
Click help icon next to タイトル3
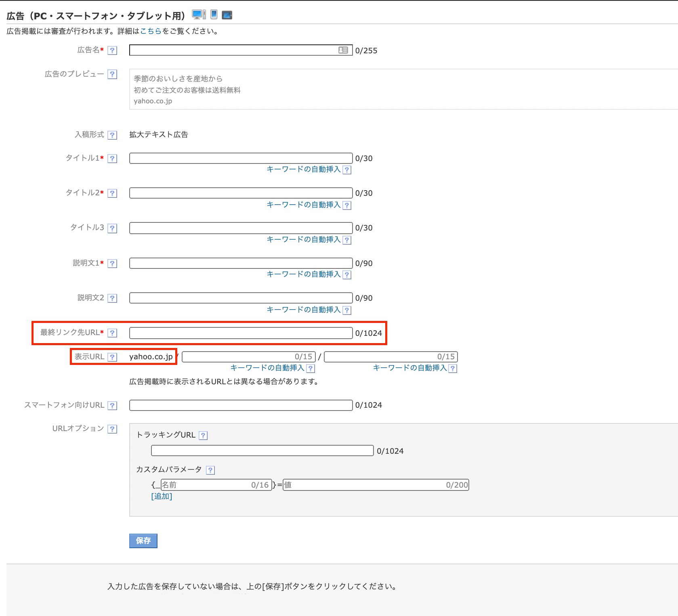(x=113, y=228)
